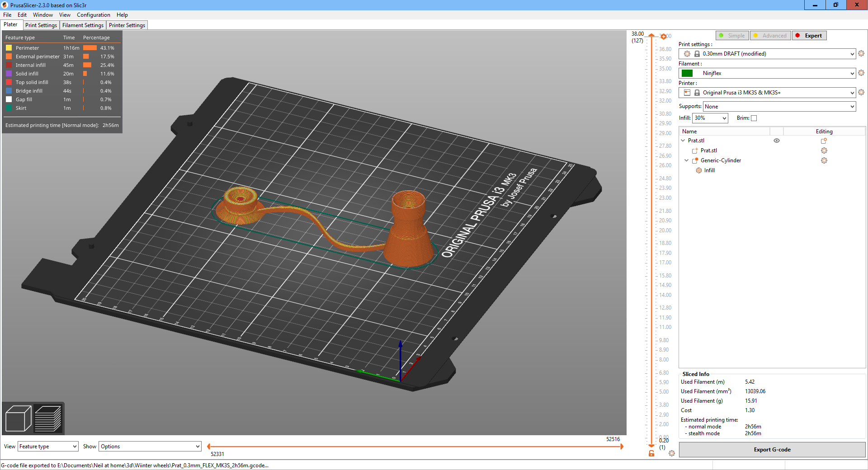
Task: Open settings cog for Prat.stl part
Action: 824,150
